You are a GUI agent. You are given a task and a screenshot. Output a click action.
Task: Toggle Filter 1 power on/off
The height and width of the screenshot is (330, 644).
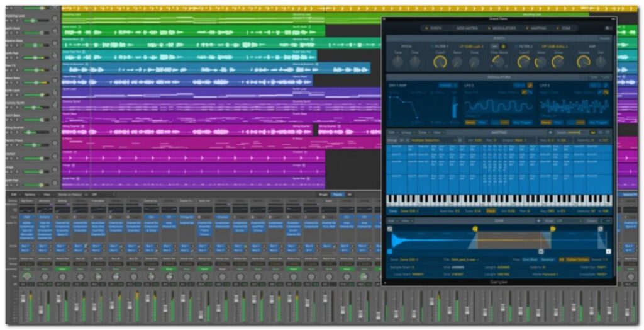coord(433,47)
